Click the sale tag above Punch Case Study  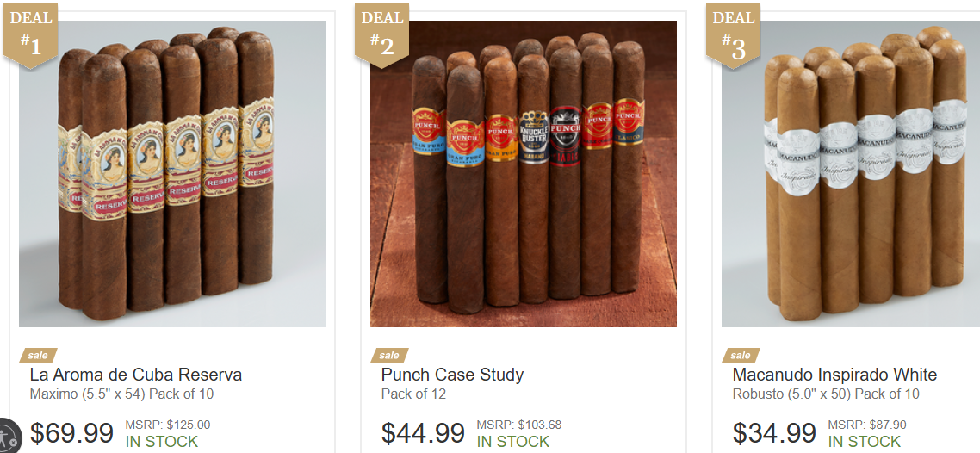click(388, 355)
